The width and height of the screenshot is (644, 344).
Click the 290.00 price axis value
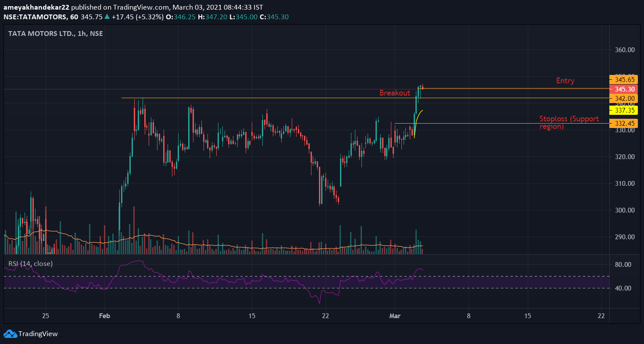tap(625, 237)
